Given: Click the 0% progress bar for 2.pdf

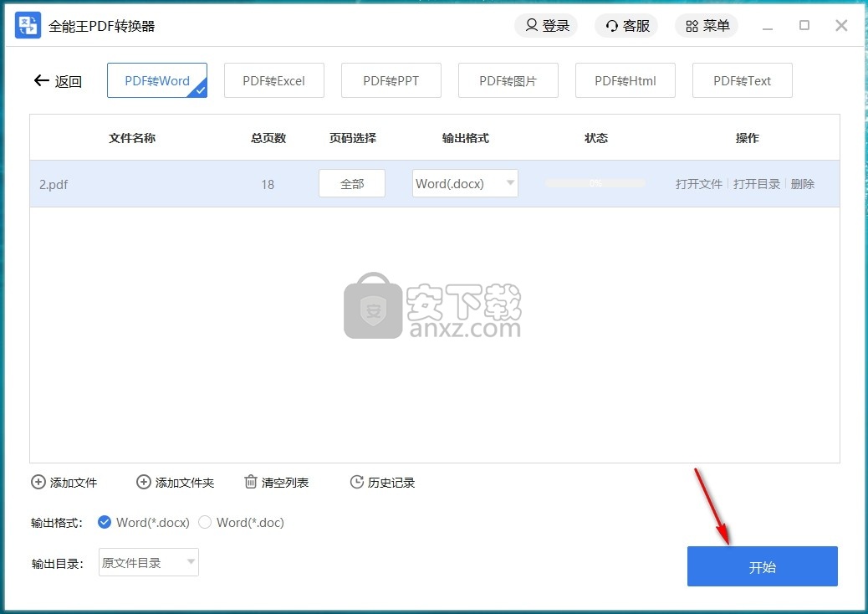Looking at the screenshot, I should point(595,183).
